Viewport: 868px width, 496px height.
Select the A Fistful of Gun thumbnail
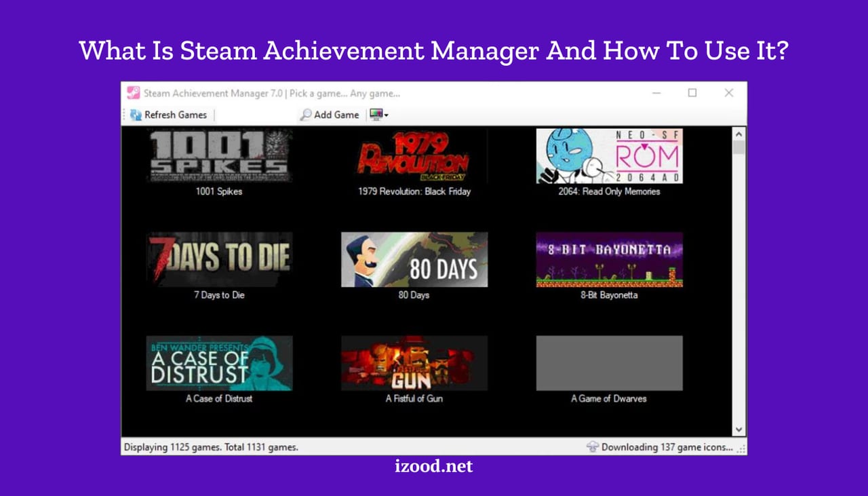(x=414, y=363)
